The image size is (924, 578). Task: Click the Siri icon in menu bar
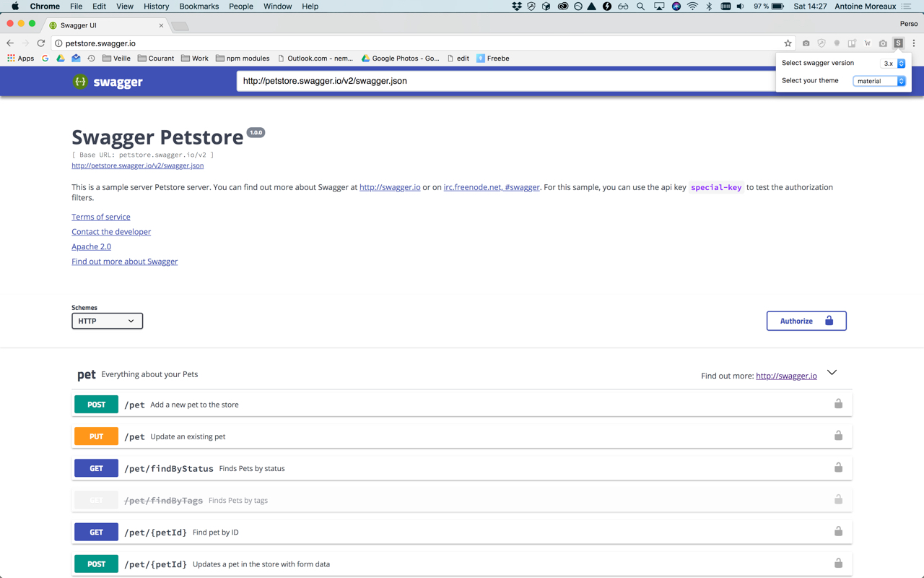[x=676, y=7]
